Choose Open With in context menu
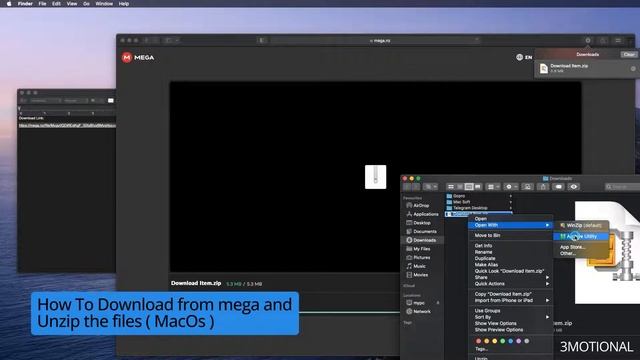Viewport: 640px width, 360px height. click(510, 225)
